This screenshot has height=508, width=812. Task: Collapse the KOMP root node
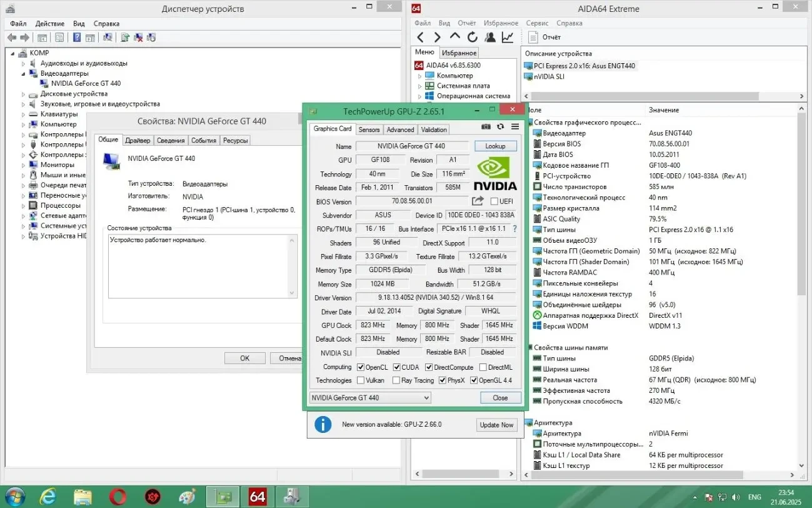[x=14, y=53]
